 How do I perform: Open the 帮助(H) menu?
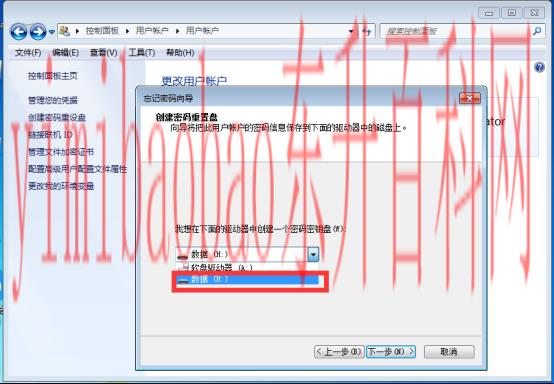180,53
